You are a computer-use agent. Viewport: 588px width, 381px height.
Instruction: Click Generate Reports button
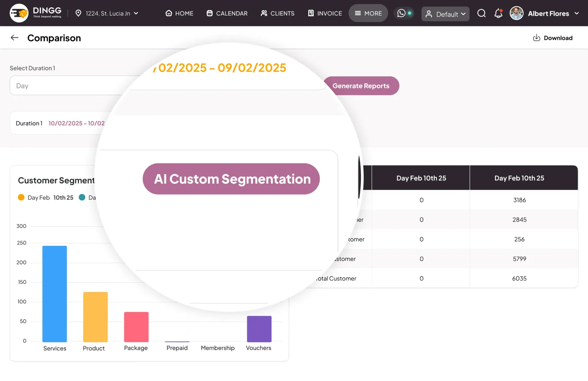[361, 86]
